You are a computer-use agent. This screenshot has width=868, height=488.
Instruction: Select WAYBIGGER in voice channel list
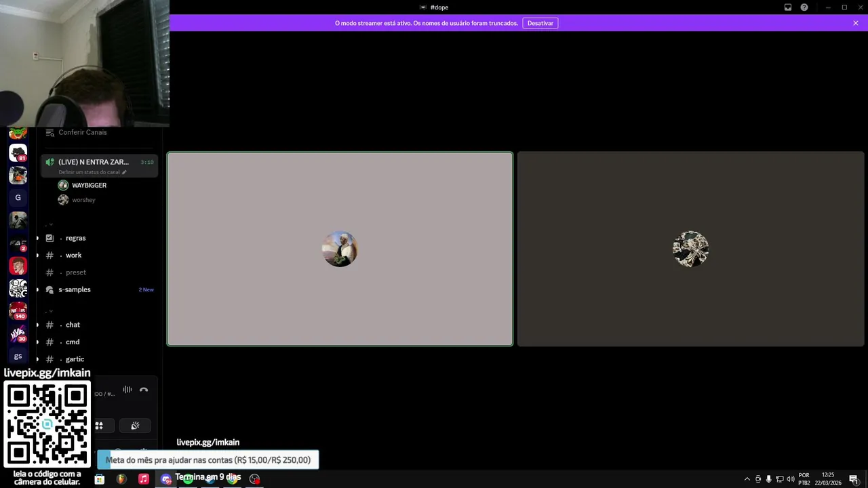[x=89, y=185]
